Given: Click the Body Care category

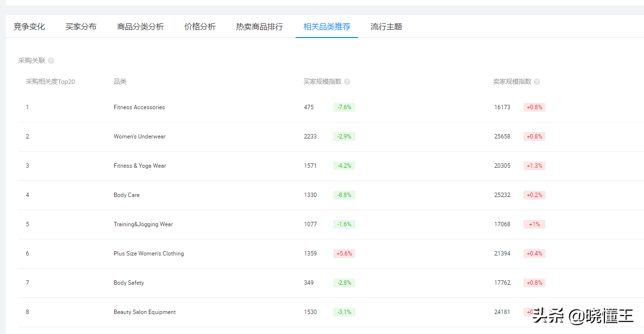Looking at the screenshot, I should [x=126, y=195].
